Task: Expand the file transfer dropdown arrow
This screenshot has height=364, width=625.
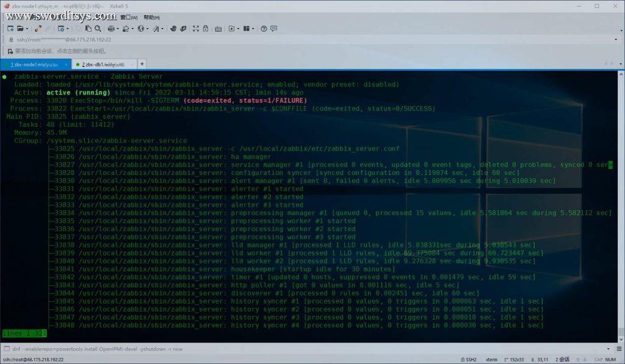Action: (132, 29)
